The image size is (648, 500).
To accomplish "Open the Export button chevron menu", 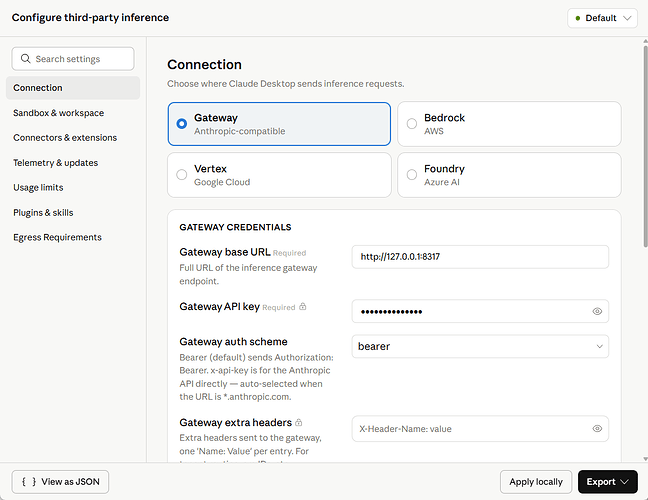I will point(625,482).
